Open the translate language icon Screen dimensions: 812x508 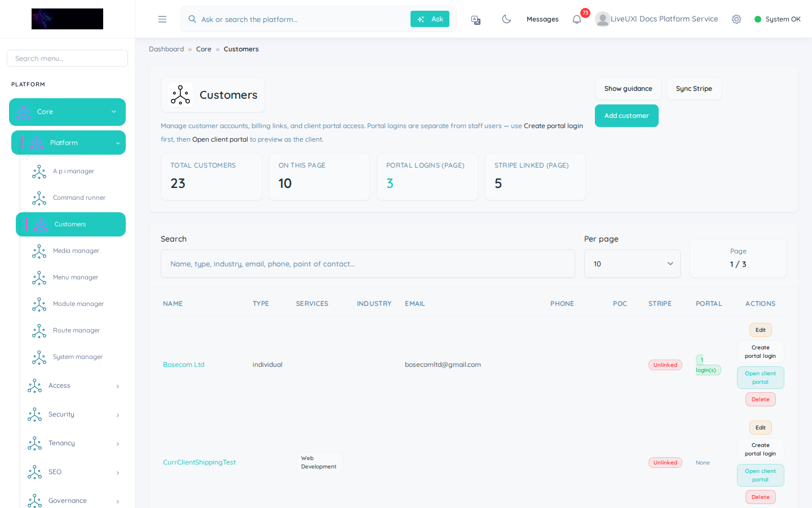point(476,20)
